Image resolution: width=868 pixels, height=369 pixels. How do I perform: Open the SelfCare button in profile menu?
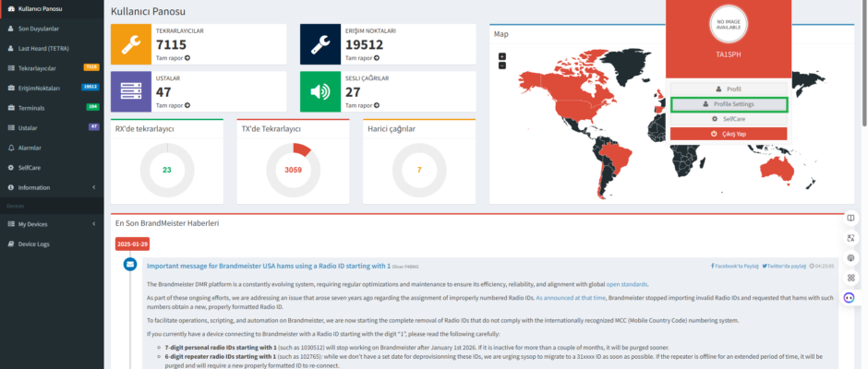pos(729,119)
